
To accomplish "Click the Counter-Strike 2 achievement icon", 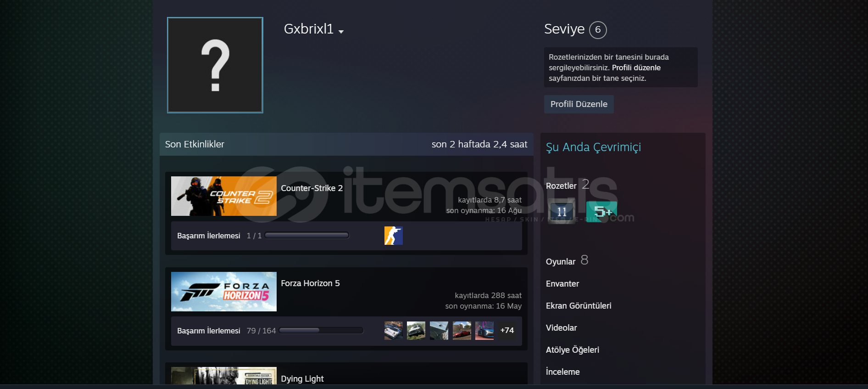I will click(393, 236).
